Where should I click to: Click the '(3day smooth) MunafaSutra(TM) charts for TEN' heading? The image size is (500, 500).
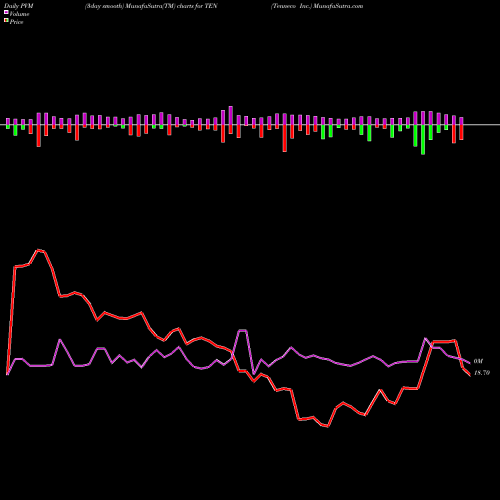[x=151, y=6]
